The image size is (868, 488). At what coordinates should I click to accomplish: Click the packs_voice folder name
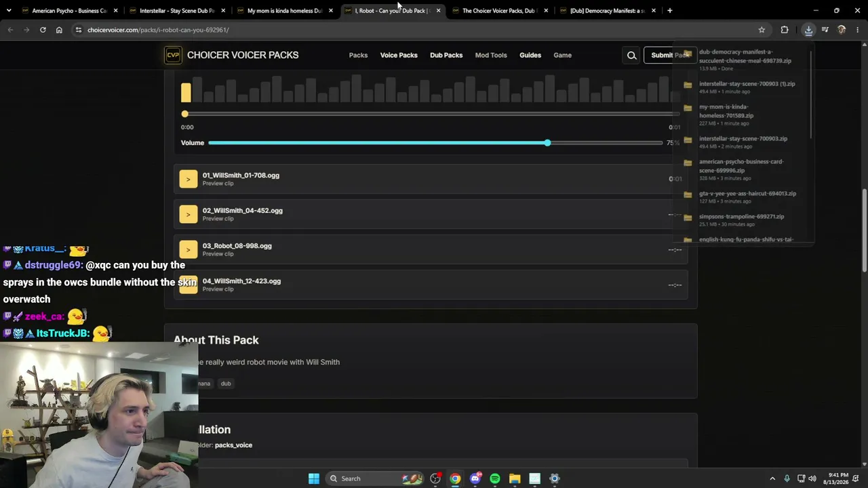[x=233, y=445]
